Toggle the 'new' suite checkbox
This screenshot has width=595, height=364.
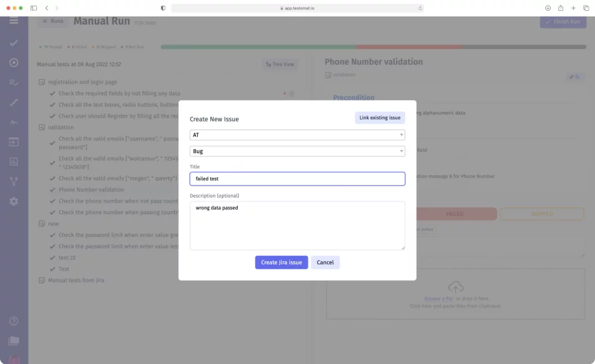point(42,224)
